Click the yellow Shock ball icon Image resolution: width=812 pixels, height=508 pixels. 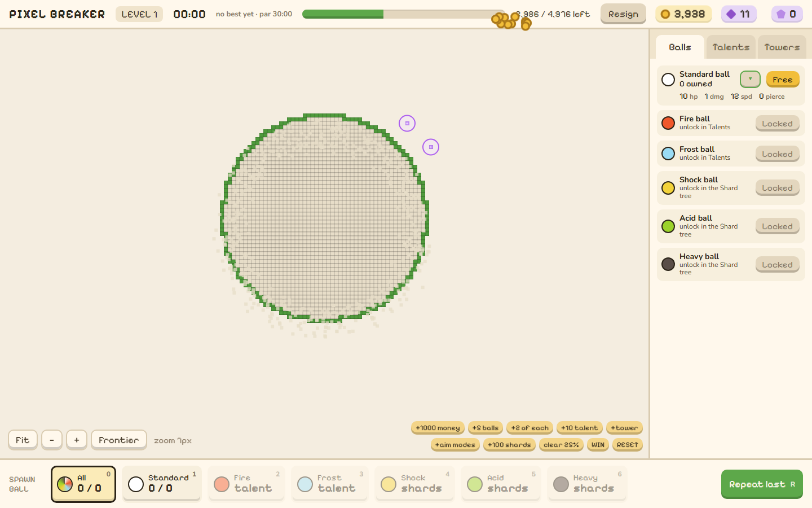tap(668, 188)
